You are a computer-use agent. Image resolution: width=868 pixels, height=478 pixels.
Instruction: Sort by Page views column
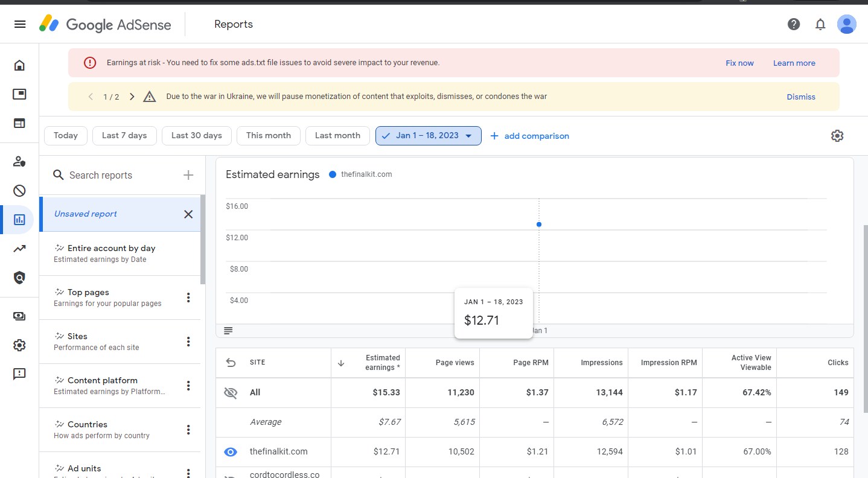455,363
